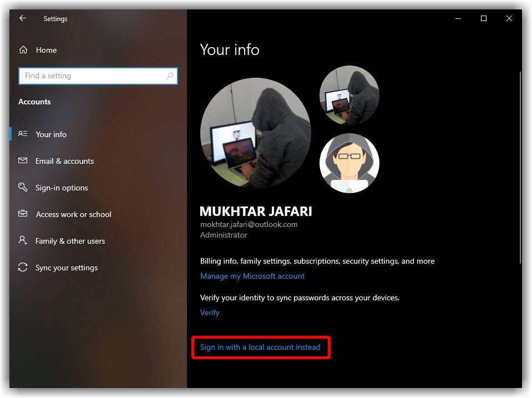This screenshot has width=532, height=398.
Task: Open Access work or school
Action: pyautogui.click(x=74, y=215)
